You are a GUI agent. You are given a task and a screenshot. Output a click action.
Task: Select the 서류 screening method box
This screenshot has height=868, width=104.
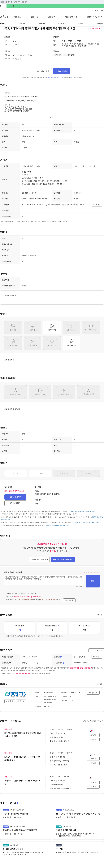(15, 473)
